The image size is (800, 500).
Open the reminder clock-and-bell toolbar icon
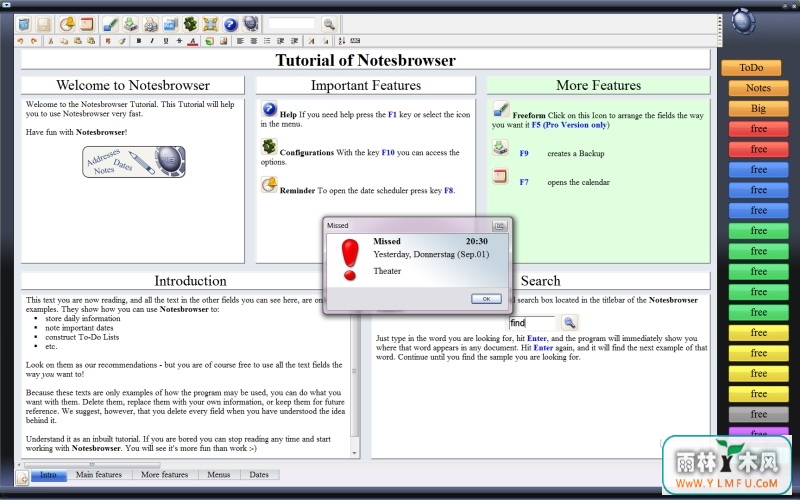click(x=67, y=24)
